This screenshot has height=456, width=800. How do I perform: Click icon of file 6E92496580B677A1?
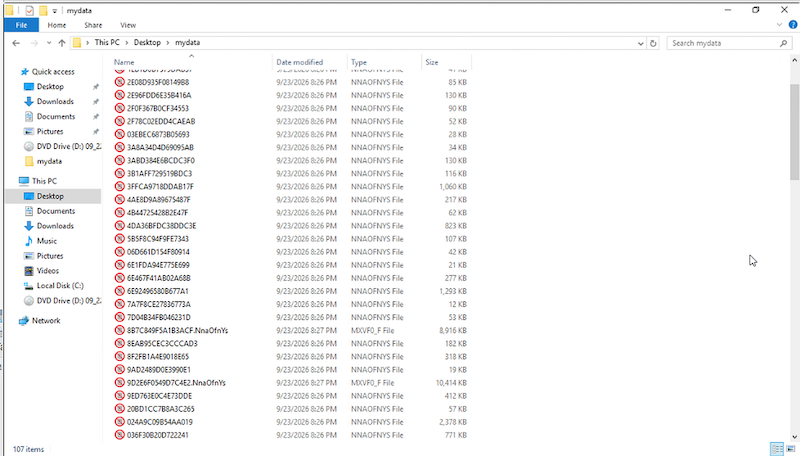[x=119, y=291]
